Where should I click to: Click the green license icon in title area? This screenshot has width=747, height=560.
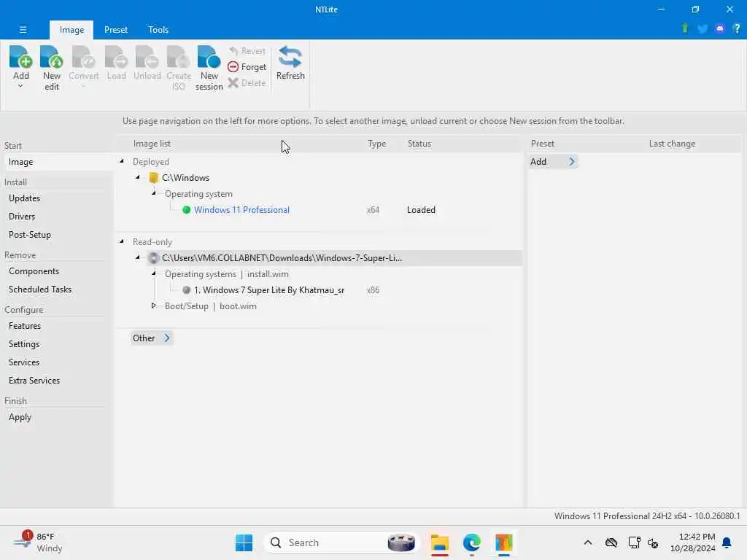click(684, 28)
